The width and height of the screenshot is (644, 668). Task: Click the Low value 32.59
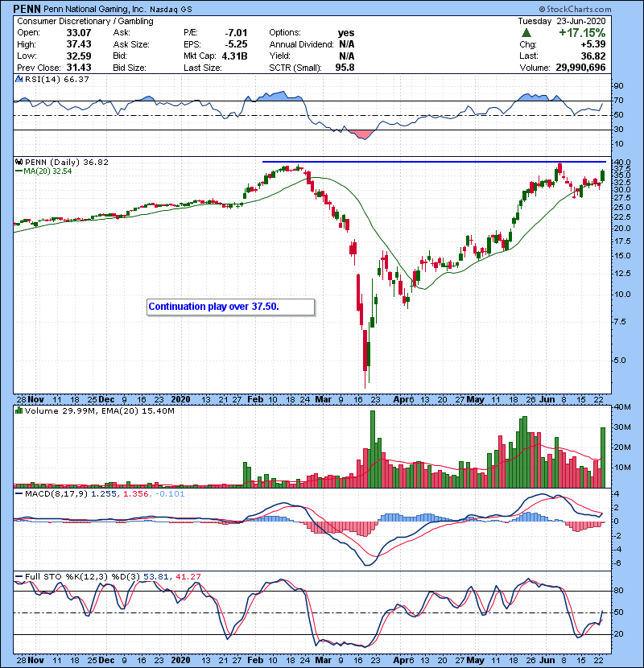click(79, 56)
